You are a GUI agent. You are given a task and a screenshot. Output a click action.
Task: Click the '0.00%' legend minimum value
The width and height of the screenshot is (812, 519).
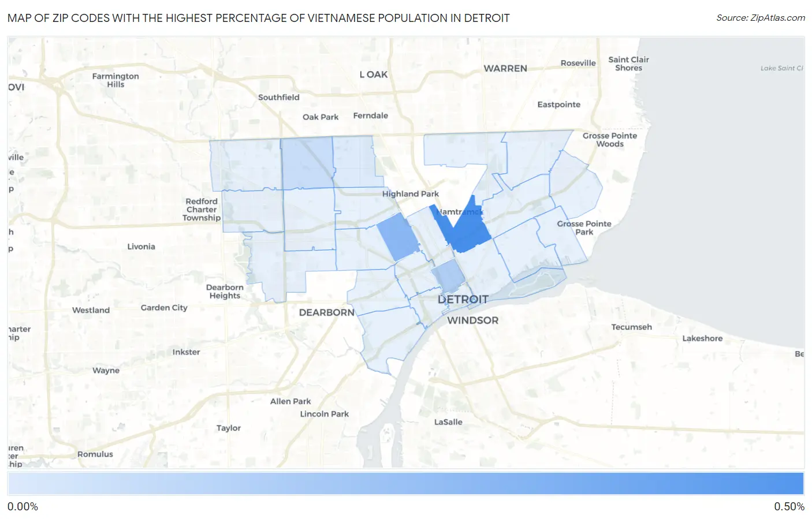[x=23, y=507]
